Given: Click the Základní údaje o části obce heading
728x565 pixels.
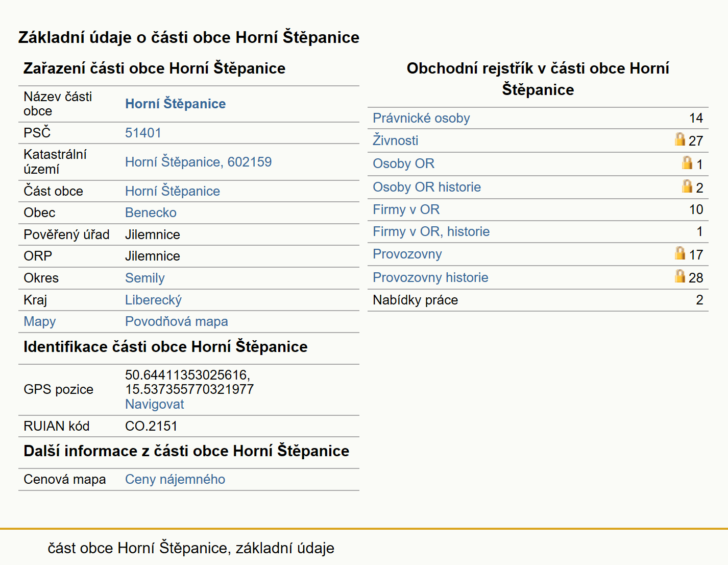Looking at the screenshot, I should 189,37.
